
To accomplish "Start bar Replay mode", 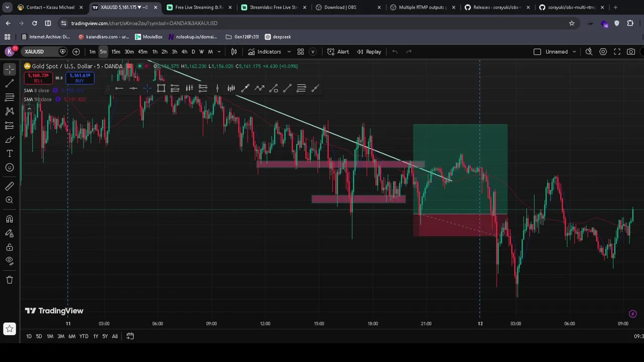I will click(x=369, y=52).
